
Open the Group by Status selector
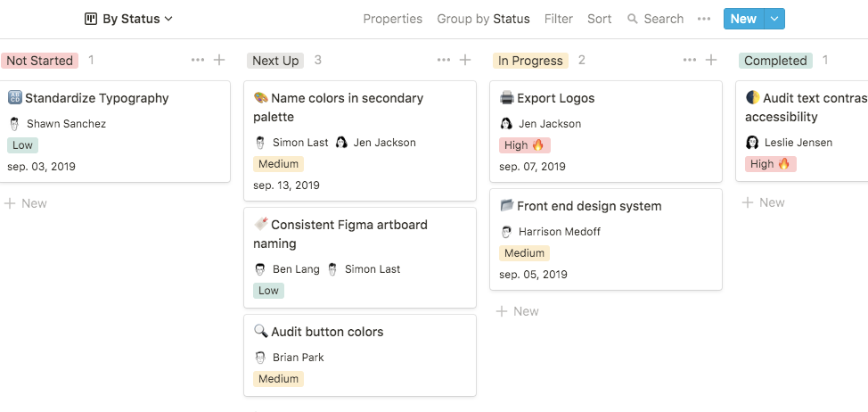click(x=483, y=19)
